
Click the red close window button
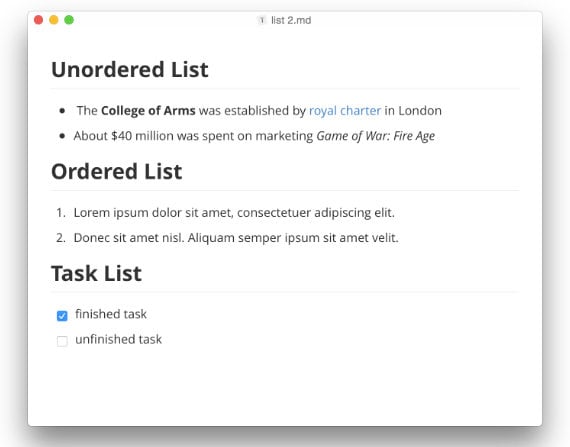point(39,20)
